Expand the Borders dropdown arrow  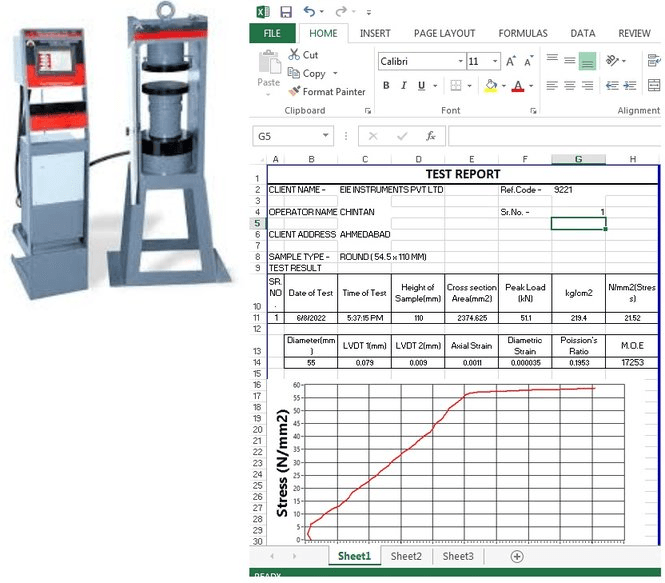(x=469, y=86)
